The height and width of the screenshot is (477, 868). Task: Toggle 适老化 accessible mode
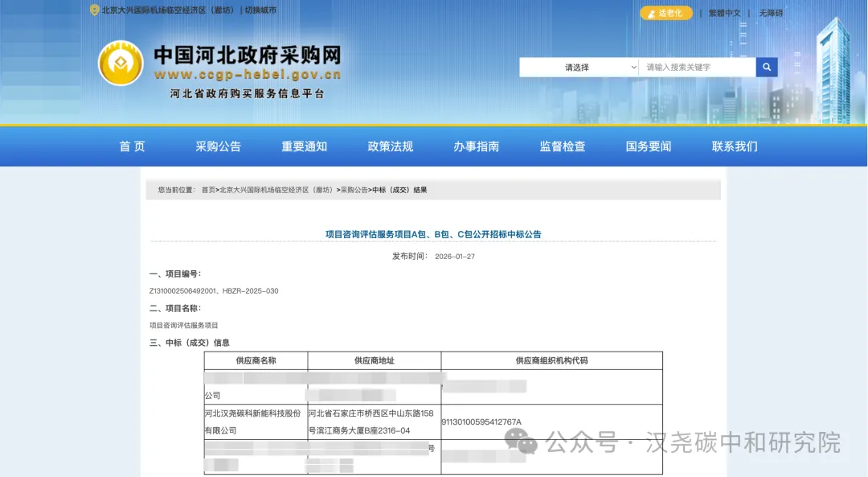(666, 13)
